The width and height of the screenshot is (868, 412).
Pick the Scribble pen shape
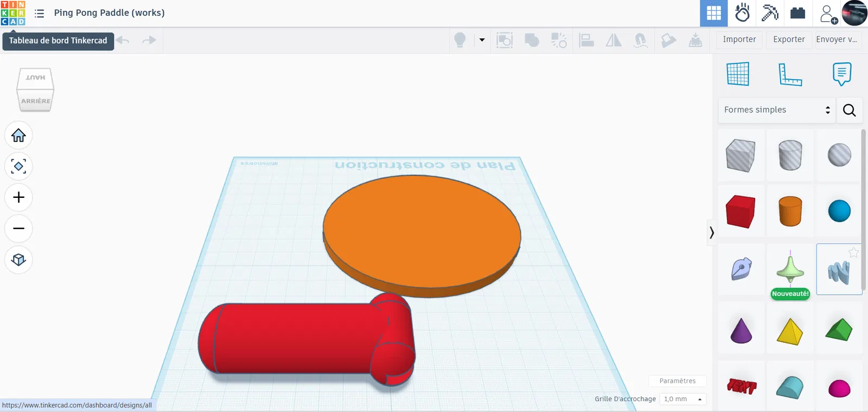(x=741, y=269)
